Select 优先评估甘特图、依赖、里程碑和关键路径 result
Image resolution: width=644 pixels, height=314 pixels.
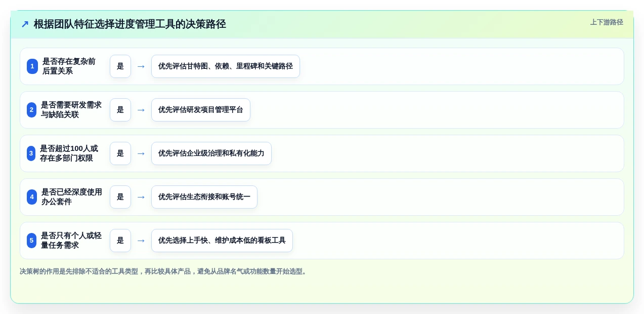coord(226,66)
